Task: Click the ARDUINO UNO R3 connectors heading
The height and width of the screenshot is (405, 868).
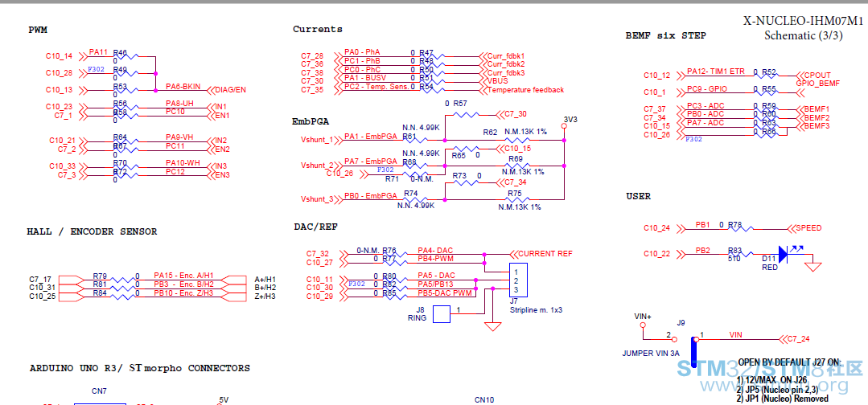Action: click(139, 368)
